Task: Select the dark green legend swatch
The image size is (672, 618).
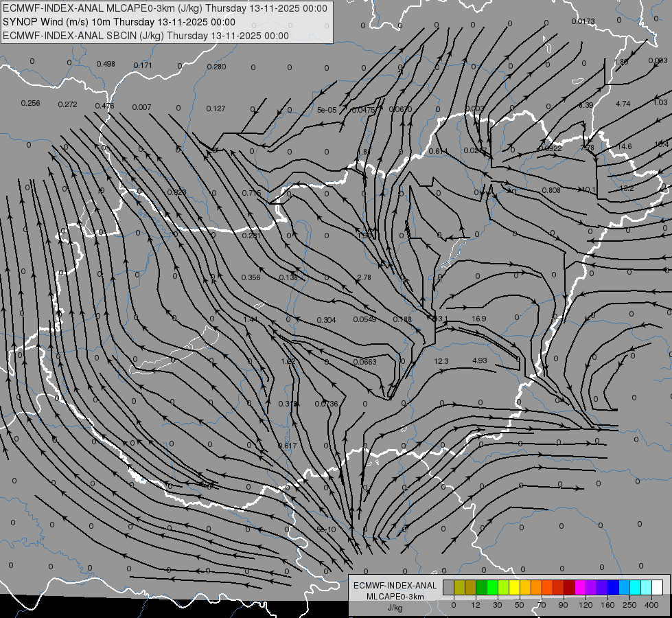Action: point(482,588)
